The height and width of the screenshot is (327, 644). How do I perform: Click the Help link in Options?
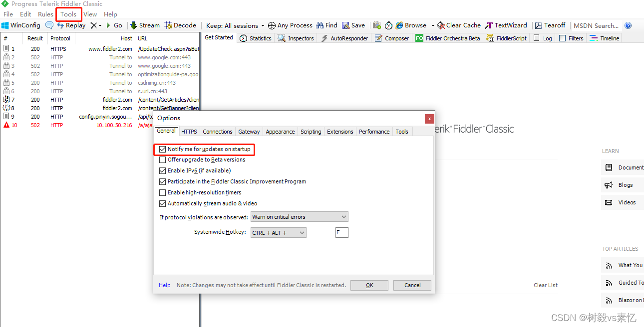pos(165,285)
